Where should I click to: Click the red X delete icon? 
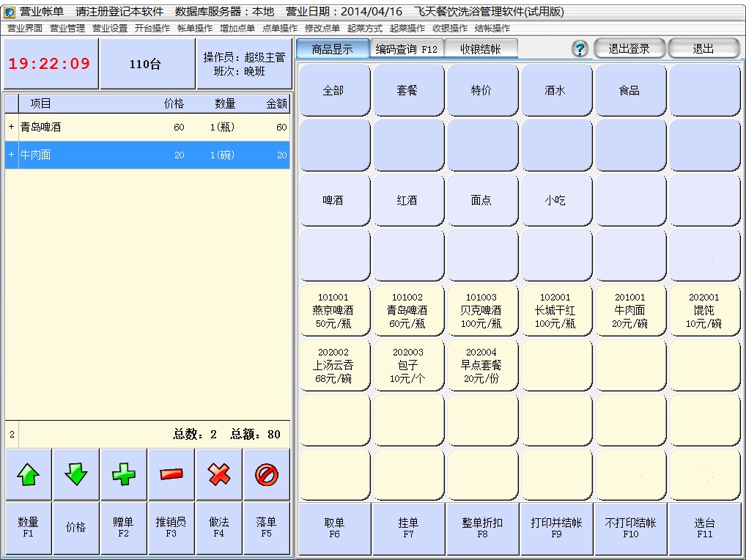(x=218, y=475)
